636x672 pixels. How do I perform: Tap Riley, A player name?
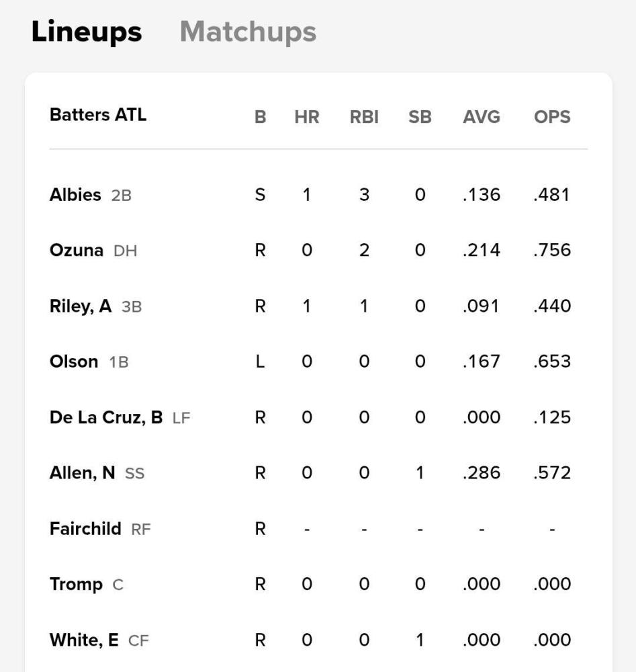tap(81, 306)
